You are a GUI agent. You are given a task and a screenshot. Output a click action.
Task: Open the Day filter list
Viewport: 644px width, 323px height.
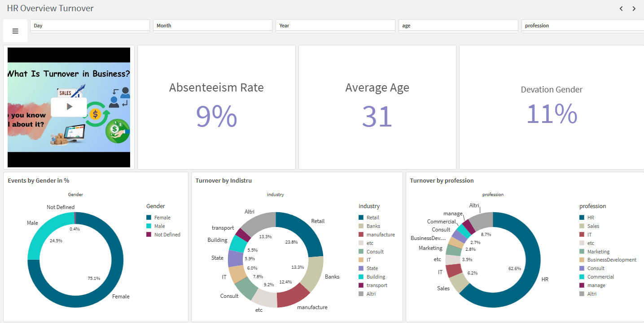[x=90, y=26]
